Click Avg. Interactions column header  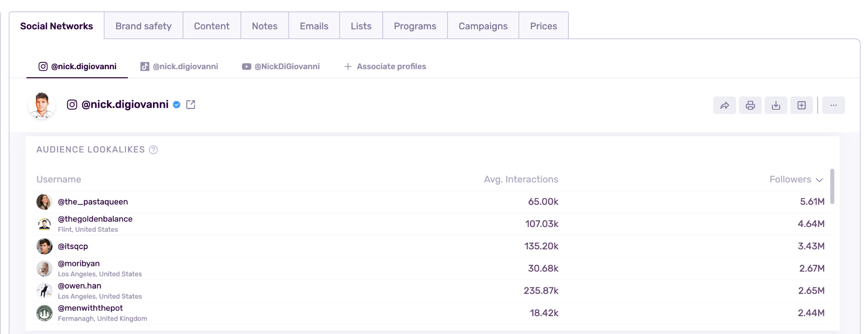tap(521, 180)
